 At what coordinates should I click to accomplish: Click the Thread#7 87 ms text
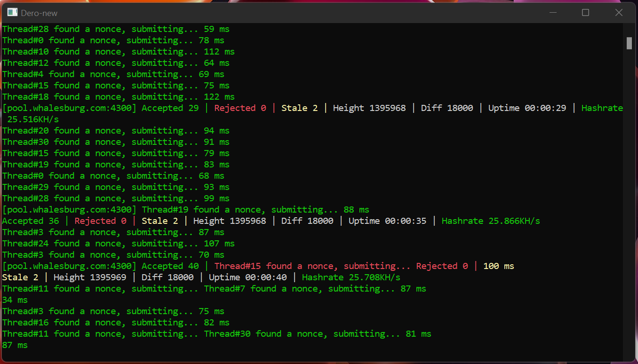click(x=315, y=289)
